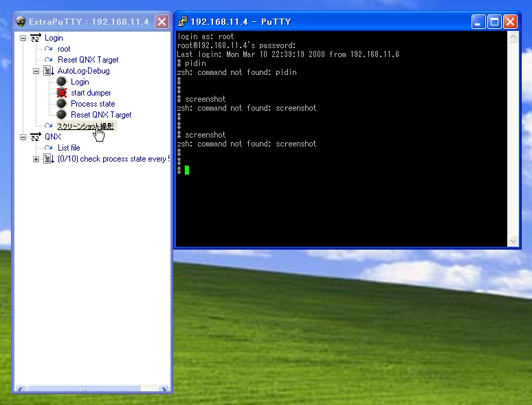Screen dimensions: 532x405
Task: Select the check process state every entry
Action: pos(113,159)
